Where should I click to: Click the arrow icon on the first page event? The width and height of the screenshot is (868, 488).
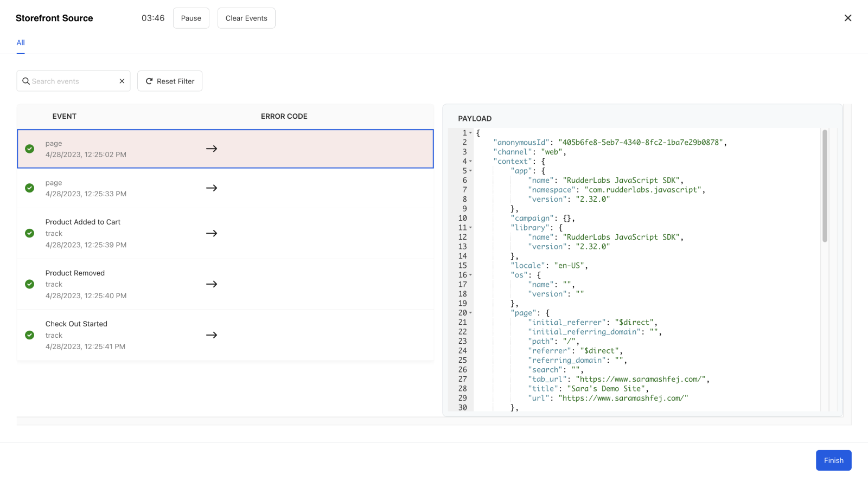tap(212, 148)
